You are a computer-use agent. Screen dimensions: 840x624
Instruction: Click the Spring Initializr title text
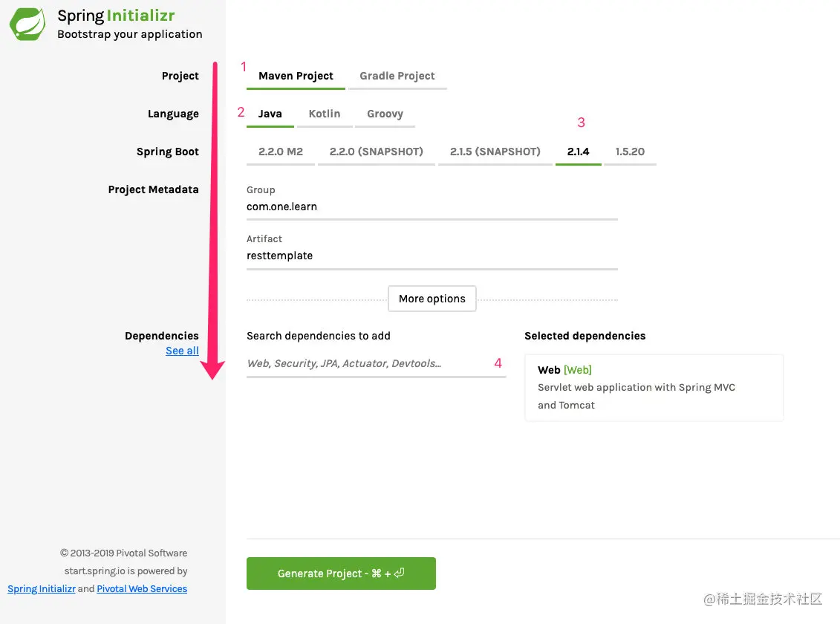[117, 16]
